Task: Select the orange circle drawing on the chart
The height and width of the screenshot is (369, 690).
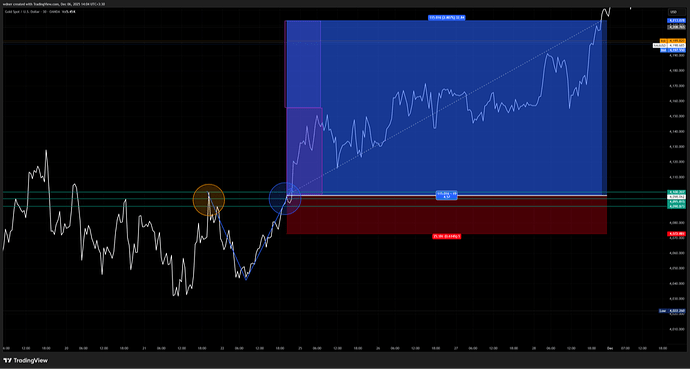Action: click(x=209, y=200)
